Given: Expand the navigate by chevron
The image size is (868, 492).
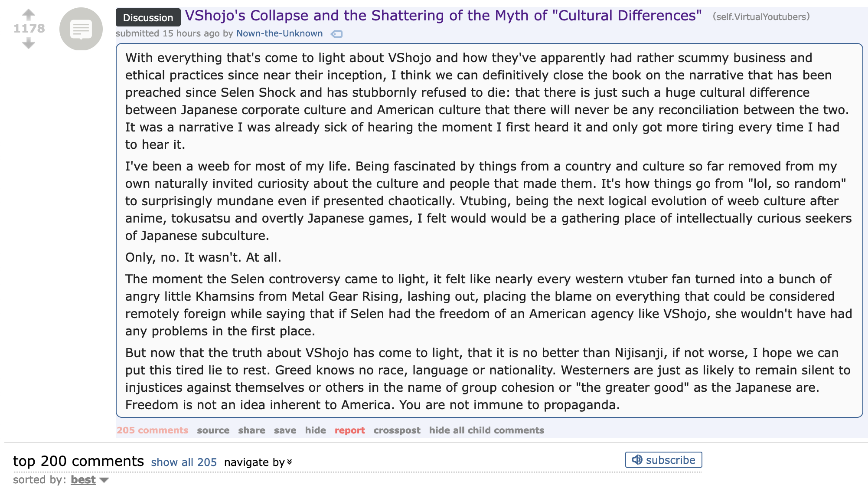Looking at the screenshot, I should [x=290, y=462].
